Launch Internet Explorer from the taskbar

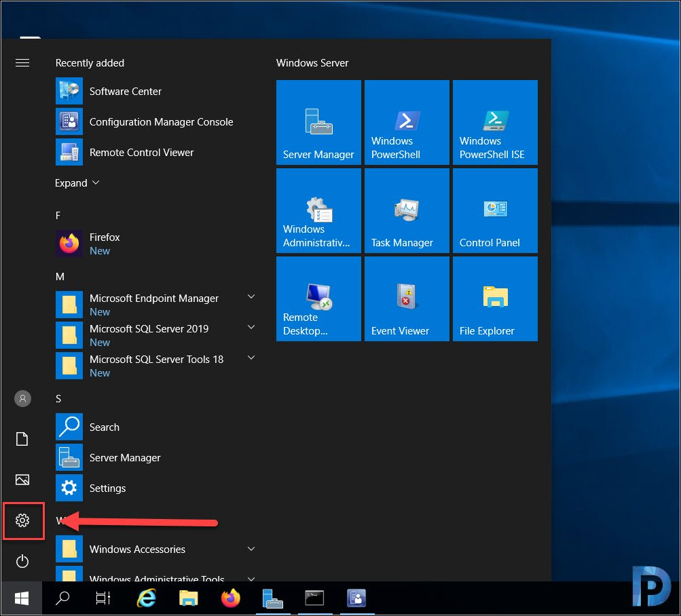click(147, 598)
